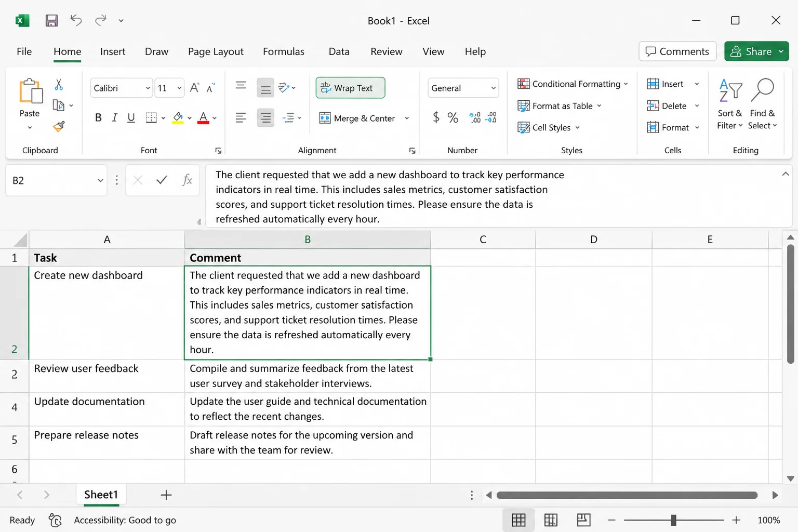Redo the last action
Viewport: 798px width, 532px height.
coord(100,20)
